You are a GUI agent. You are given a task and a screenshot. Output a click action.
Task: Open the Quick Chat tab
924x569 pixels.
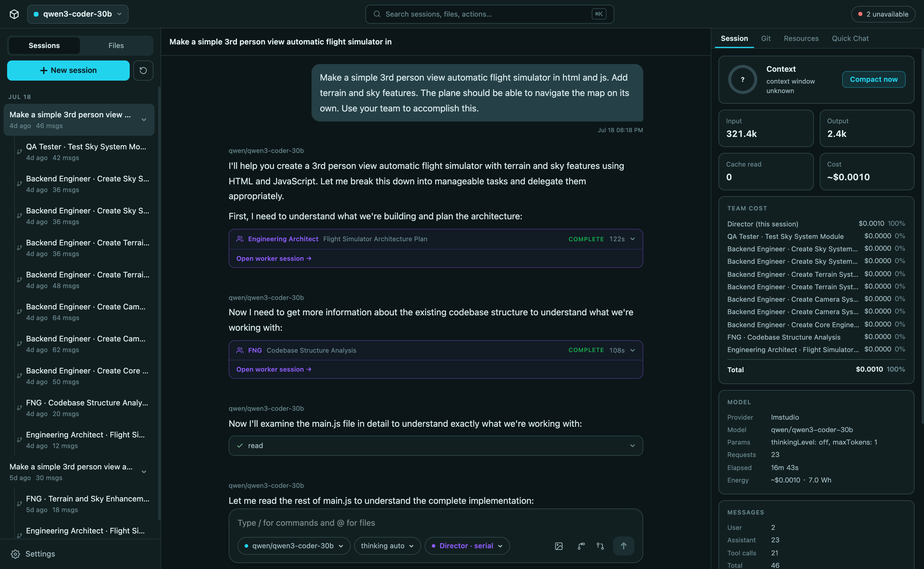[x=850, y=39]
